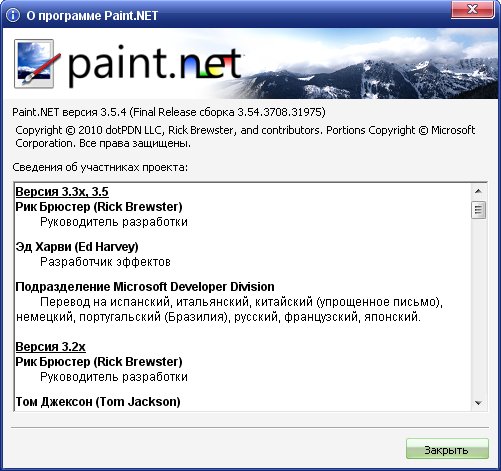Screen dimensions: 501x471
Task: Click the 'Paint.NET версия 3.5.4' version line
Action: [169, 112]
